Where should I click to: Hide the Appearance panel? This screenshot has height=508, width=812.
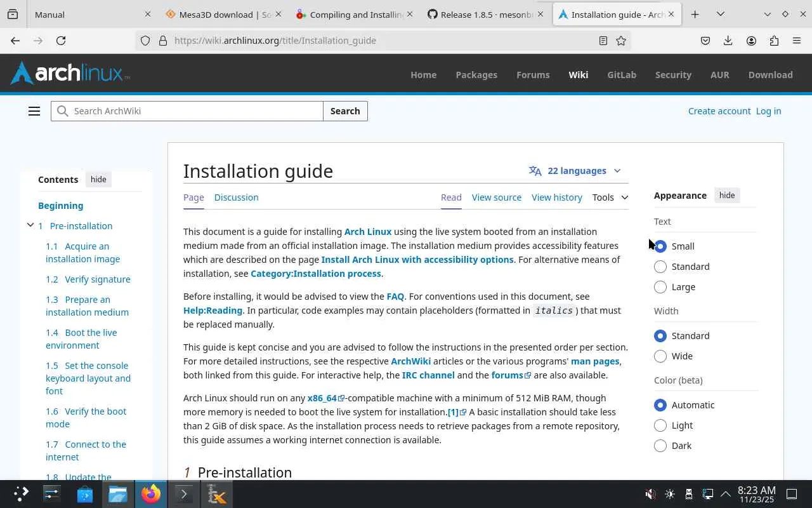click(x=727, y=196)
